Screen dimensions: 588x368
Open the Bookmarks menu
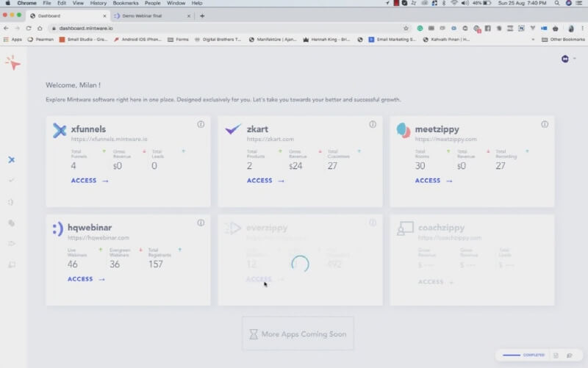(126, 3)
